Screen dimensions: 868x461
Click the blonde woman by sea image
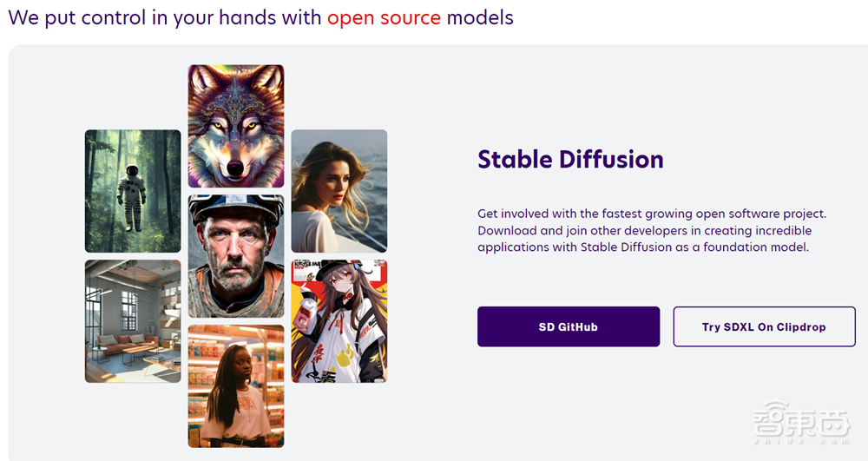click(339, 191)
